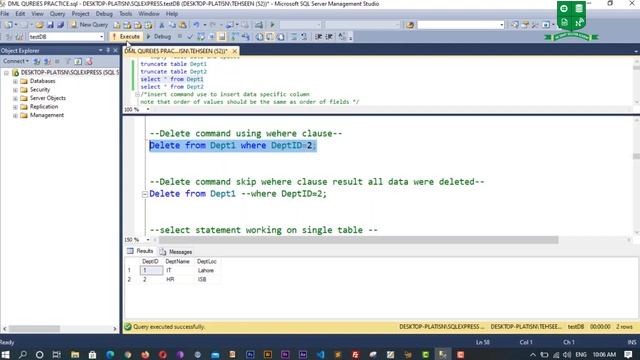The width and height of the screenshot is (640, 360).
Task: Click the Cancel Executing Query stop icon
Action: [x=180, y=37]
